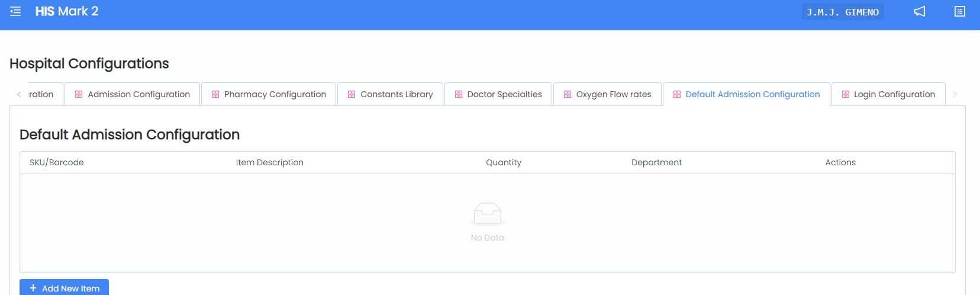Collapse the sidebar menu icon

click(15, 12)
